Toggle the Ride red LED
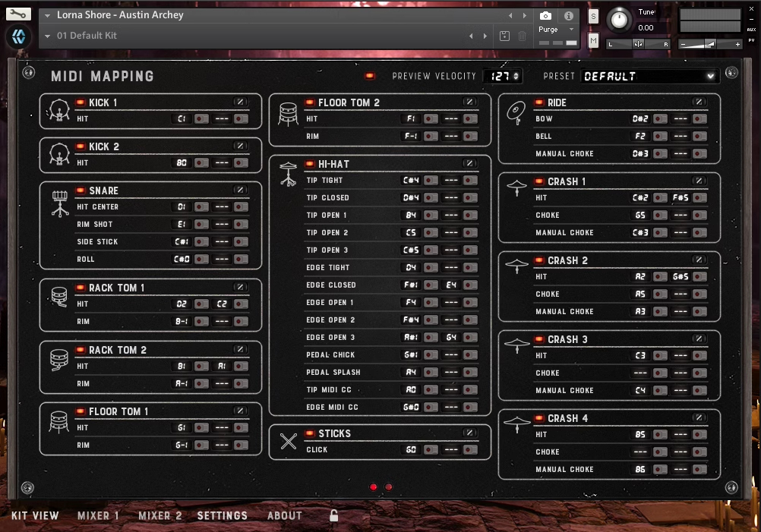Screen dimensions: 761x532 click(538, 102)
